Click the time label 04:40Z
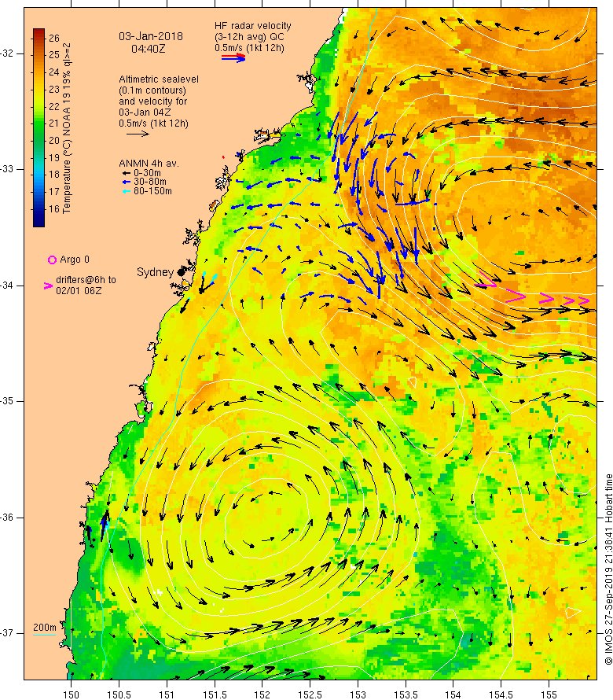Screen dimensions: 613x700 [148, 49]
